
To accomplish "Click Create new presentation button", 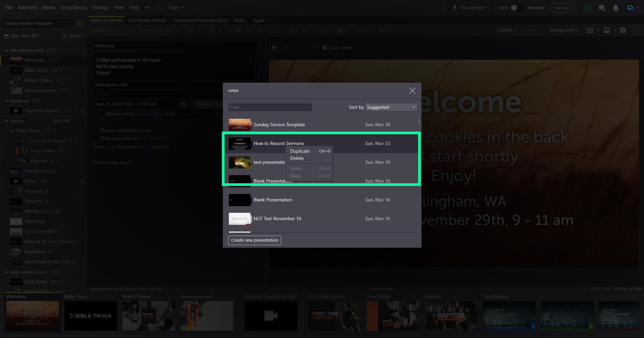I will click(x=255, y=240).
